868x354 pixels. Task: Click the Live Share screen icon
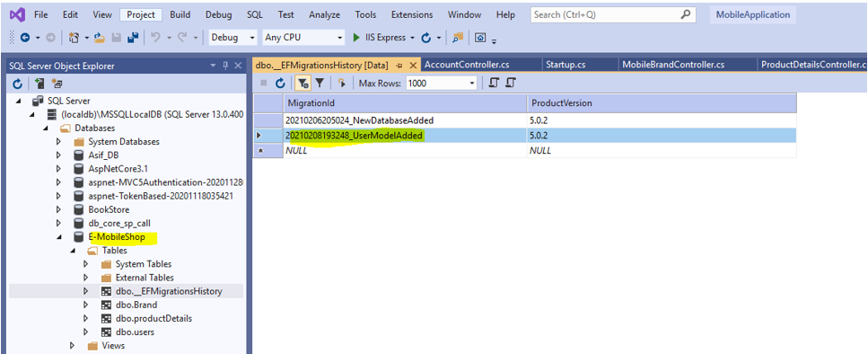[x=480, y=38]
